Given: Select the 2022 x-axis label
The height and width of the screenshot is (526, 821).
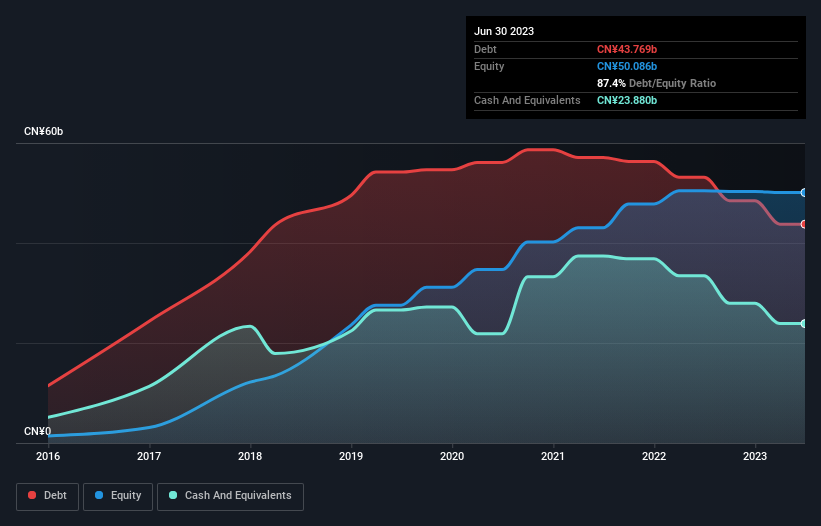Looking at the screenshot, I should tap(654, 456).
